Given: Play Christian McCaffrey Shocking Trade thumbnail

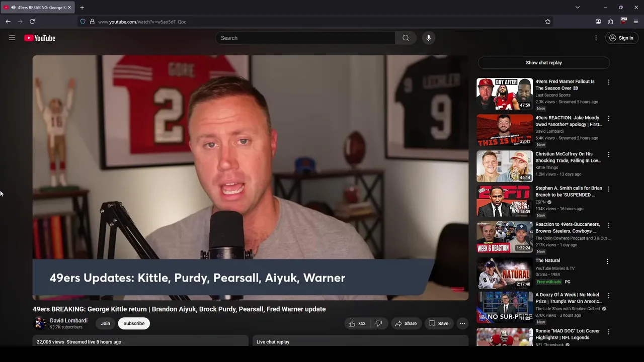Looking at the screenshot, I should pyautogui.click(x=505, y=166).
